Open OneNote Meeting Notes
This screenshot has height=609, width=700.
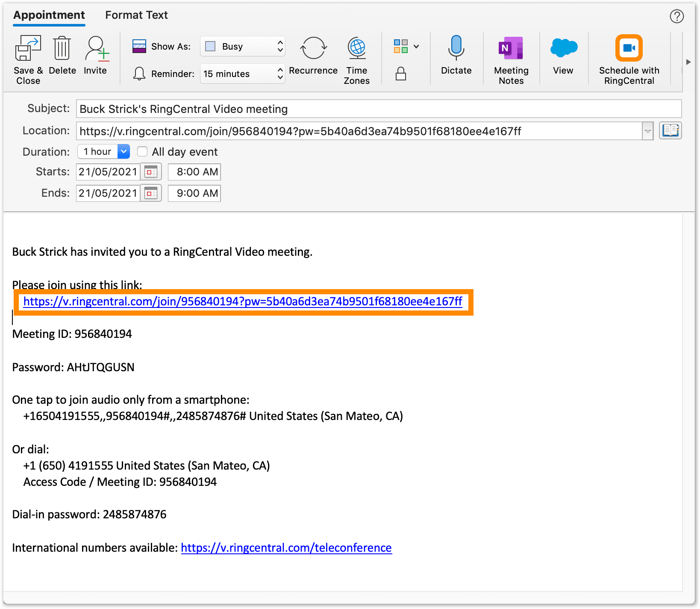(511, 48)
